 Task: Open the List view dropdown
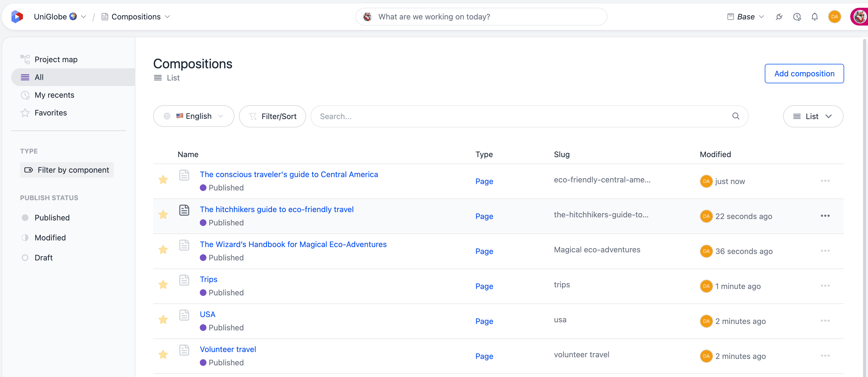click(x=813, y=116)
